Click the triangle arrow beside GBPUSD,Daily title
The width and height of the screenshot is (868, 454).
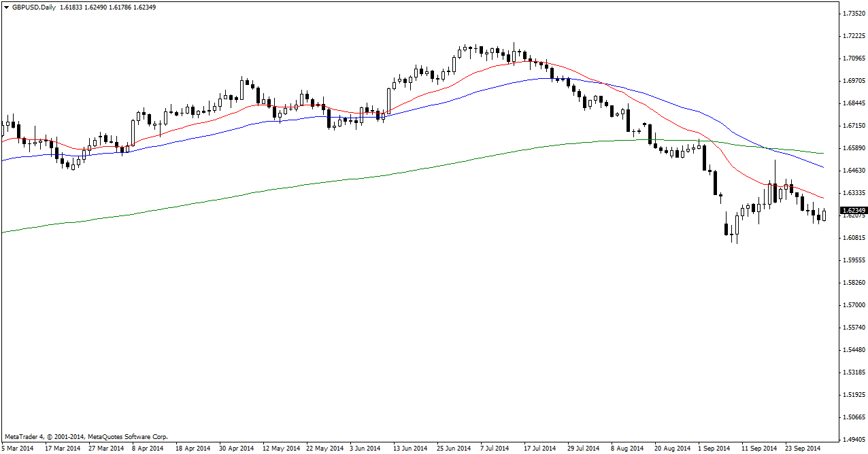6,6
